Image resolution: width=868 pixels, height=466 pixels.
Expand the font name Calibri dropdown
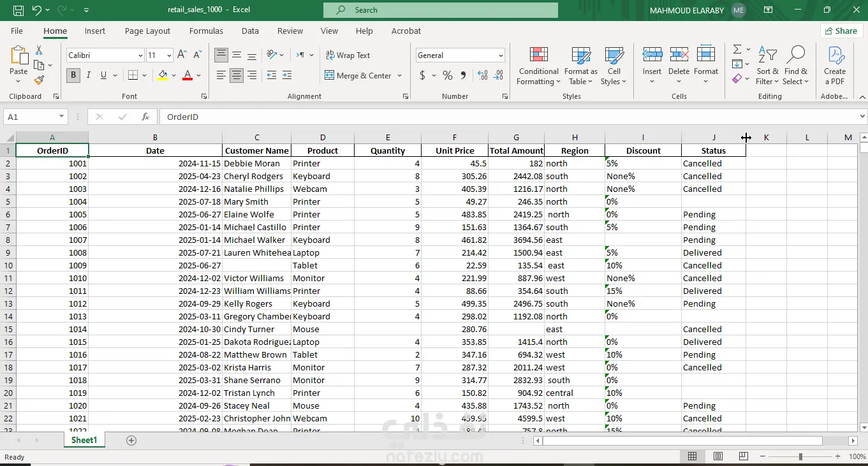pyautogui.click(x=140, y=55)
